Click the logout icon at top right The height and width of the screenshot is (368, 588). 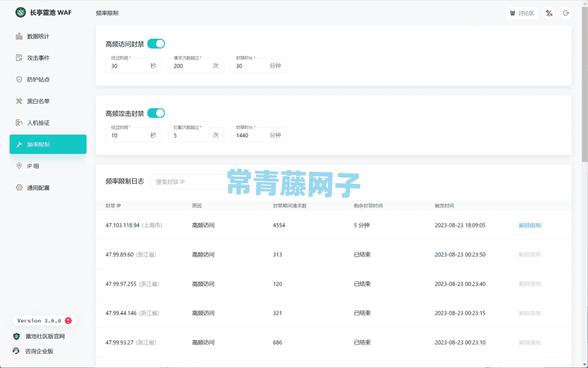click(566, 13)
